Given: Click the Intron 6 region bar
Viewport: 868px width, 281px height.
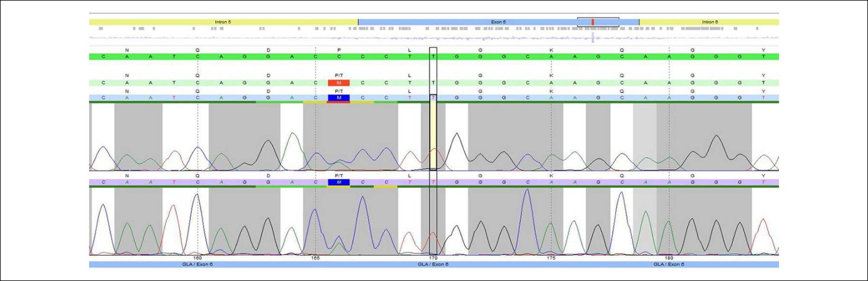Looking at the screenshot, I should click(x=709, y=22).
